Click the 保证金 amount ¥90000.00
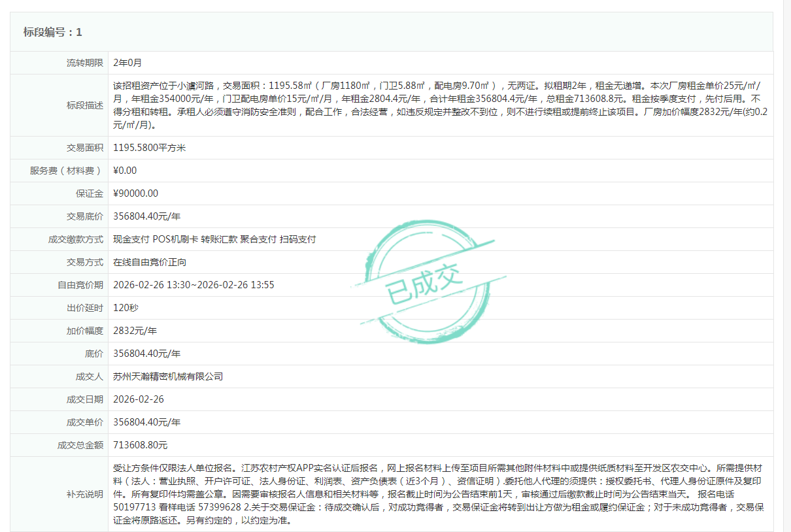The height and width of the screenshot is (532, 791). tap(135, 193)
